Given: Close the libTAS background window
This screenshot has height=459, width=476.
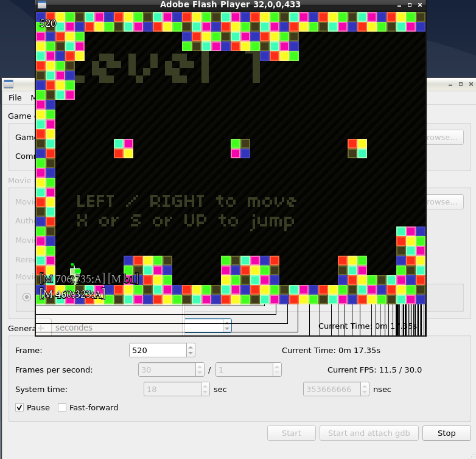Looking at the screenshot, I should tap(471, 84).
